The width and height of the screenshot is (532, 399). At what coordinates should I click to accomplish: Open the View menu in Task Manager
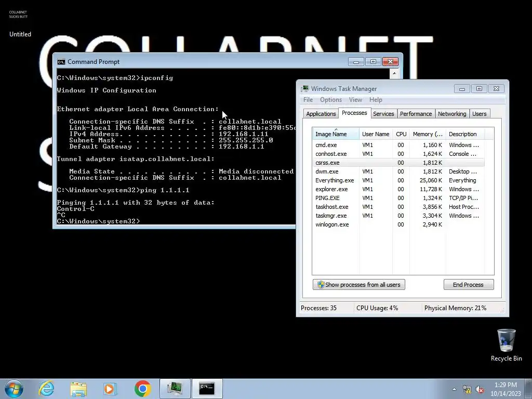pos(355,100)
